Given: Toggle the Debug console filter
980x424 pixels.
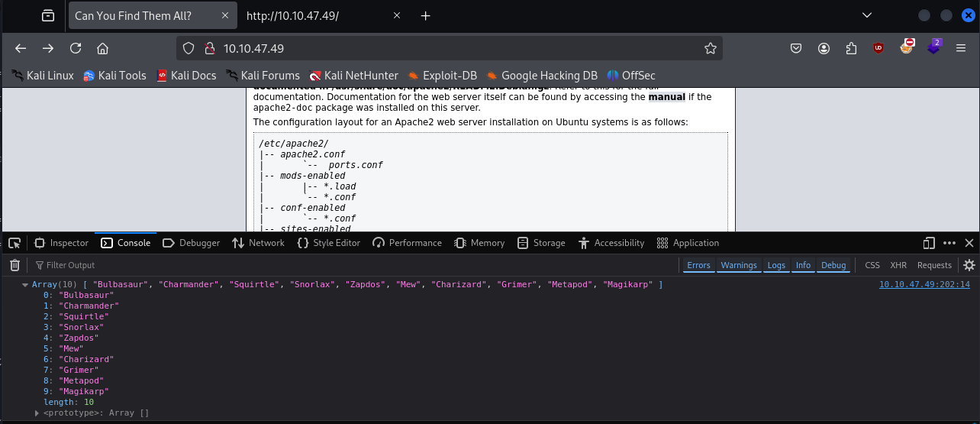Looking at the screenshot, I should (x=833, y=265).
